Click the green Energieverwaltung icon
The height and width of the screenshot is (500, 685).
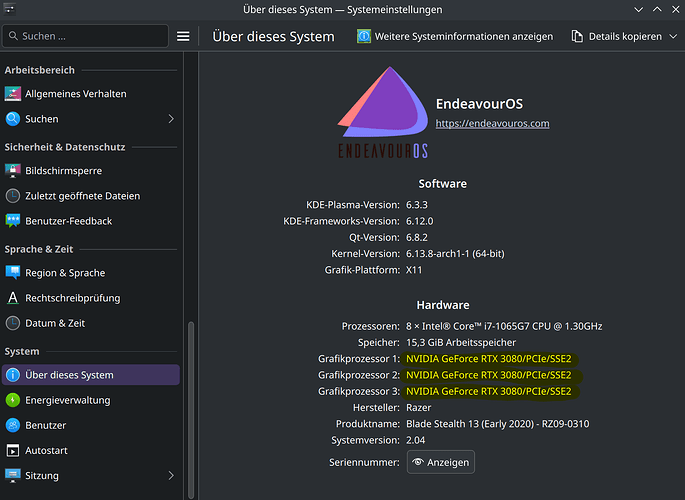click(x=13, y=400)
